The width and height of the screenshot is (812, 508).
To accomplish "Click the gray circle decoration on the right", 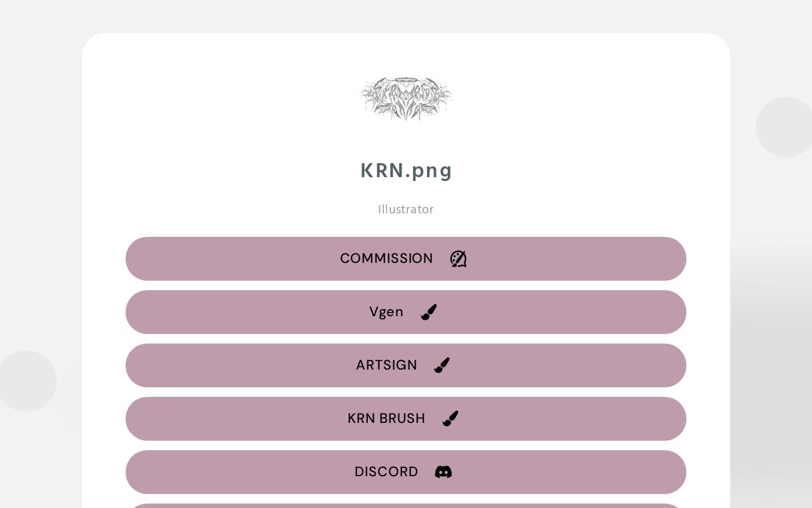I will 786,127.
